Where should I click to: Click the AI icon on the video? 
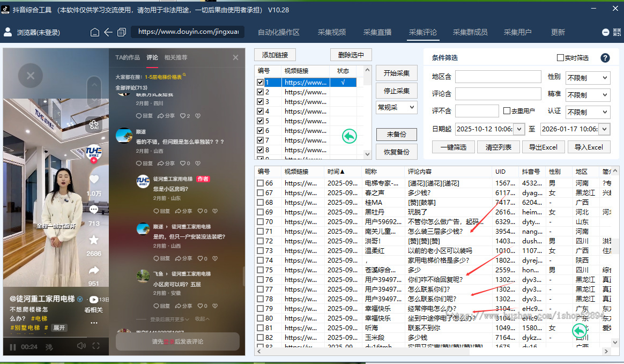point(94,125)
